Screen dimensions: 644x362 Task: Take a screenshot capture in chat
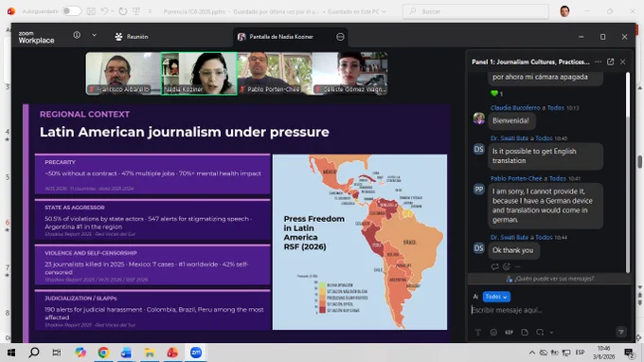tap(540, 332)
